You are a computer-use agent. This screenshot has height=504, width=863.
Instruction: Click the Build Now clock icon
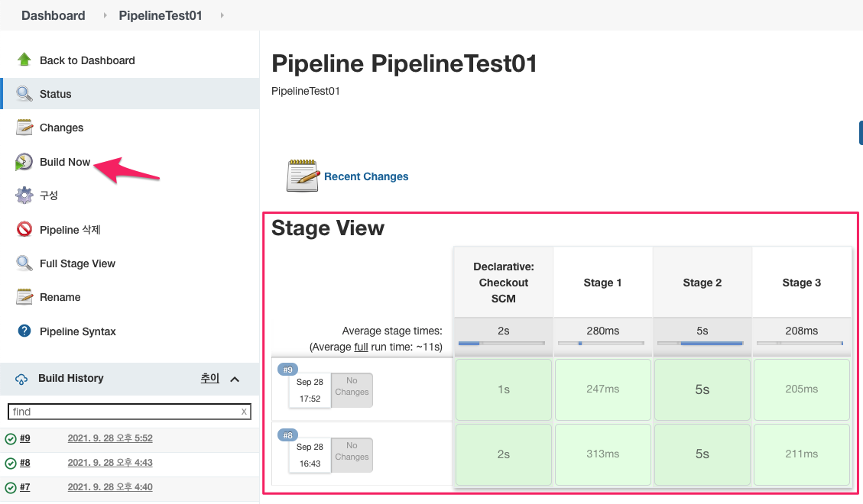coord(24,162)
